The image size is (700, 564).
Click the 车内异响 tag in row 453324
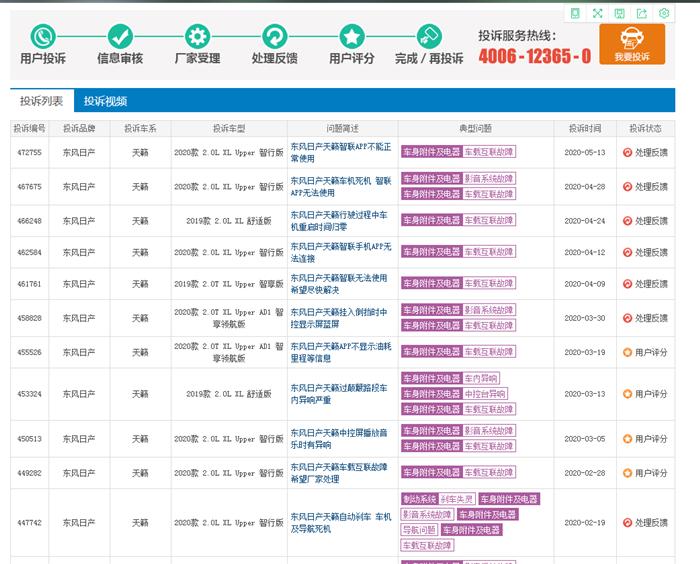tap(481, 379)
